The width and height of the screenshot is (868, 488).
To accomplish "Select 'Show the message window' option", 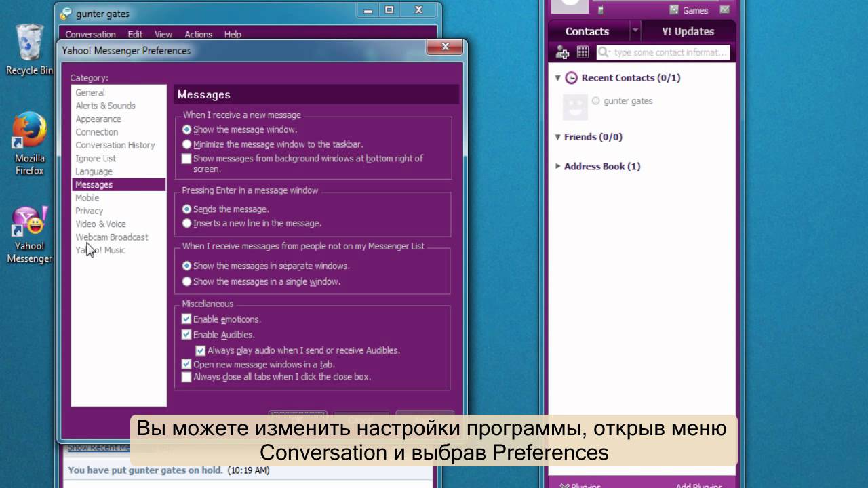I will tap(187, 129).
